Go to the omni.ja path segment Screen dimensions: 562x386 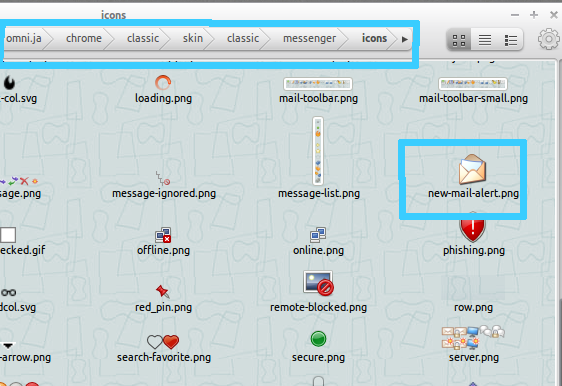tap(24, 38)
